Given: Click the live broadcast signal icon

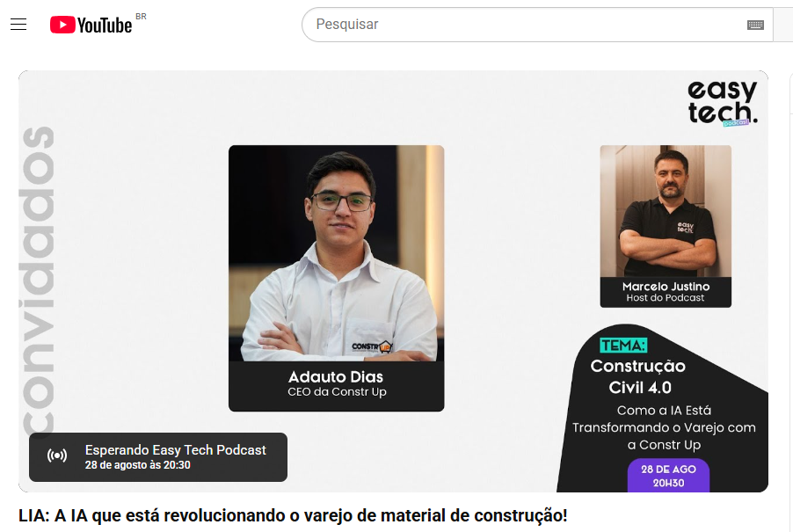Looking at the screenshot, I should [57, 456].
